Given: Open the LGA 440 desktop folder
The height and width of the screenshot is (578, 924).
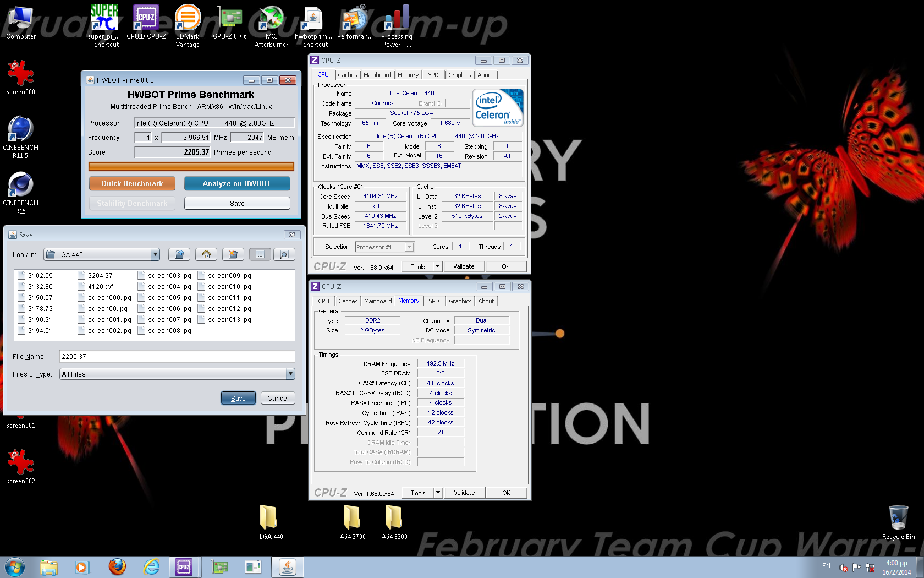Looking at the screenshot, I should pos(271,522).
